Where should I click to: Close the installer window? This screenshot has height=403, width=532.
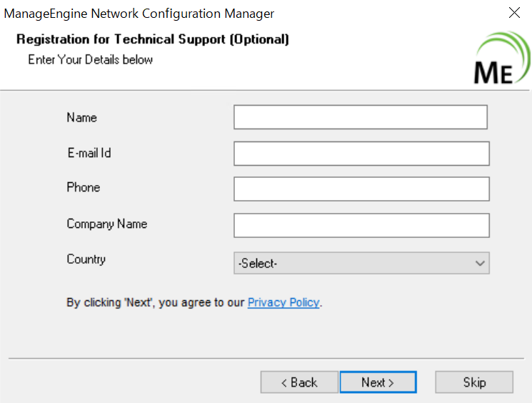click(x=513, y=13)
